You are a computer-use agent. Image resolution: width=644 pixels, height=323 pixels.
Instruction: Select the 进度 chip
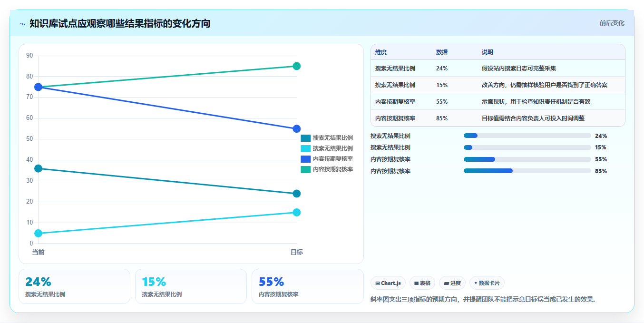pyautogui.click(x=452, y=283)
